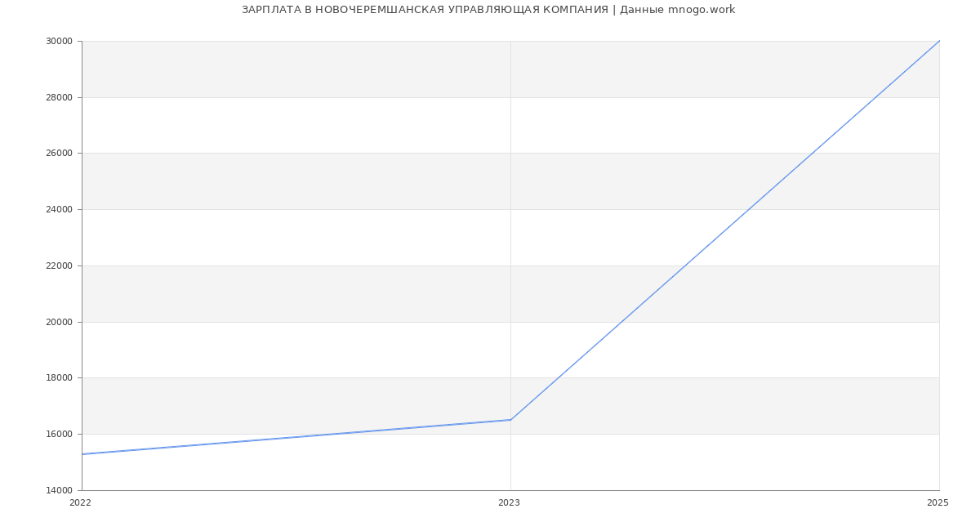Screen dimensions: 980x531
Task: Click the blue line where it crosses 20000
Action: [x=621, y=322]
